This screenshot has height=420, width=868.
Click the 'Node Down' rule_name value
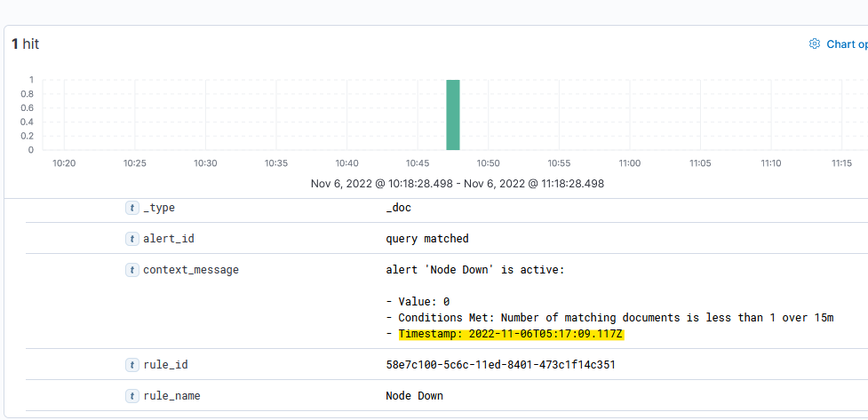(x=415, y=396)
